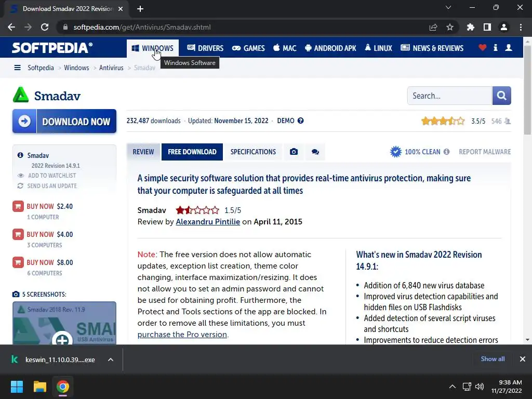Expand screenshot thumbnail plus overlay
Viewport: 532px width, 399px height.
tap(62, 339)
